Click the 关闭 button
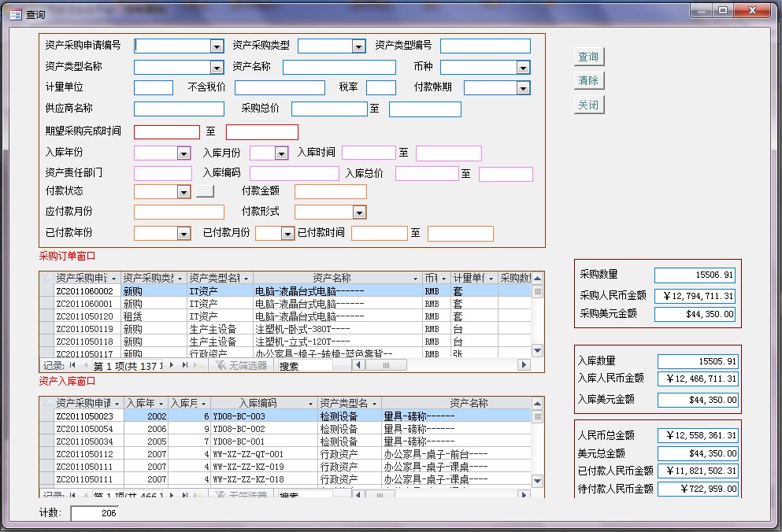This screenshot has width=782, height=532. pos(588,105)
